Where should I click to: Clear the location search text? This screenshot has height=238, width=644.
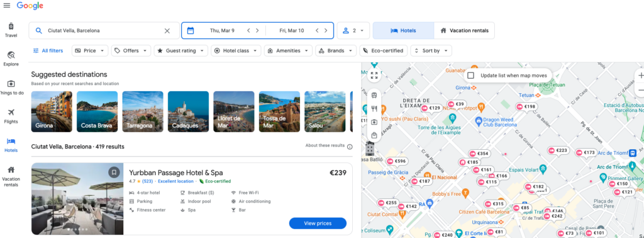coord(167,30)
